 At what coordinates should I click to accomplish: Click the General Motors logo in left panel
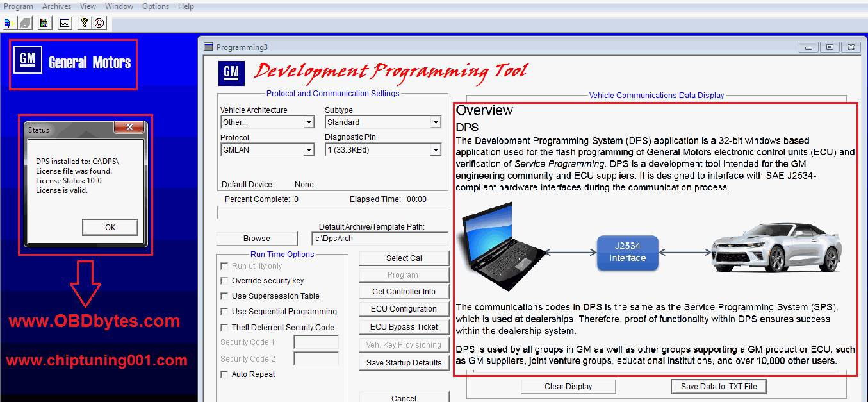(28, 61)
